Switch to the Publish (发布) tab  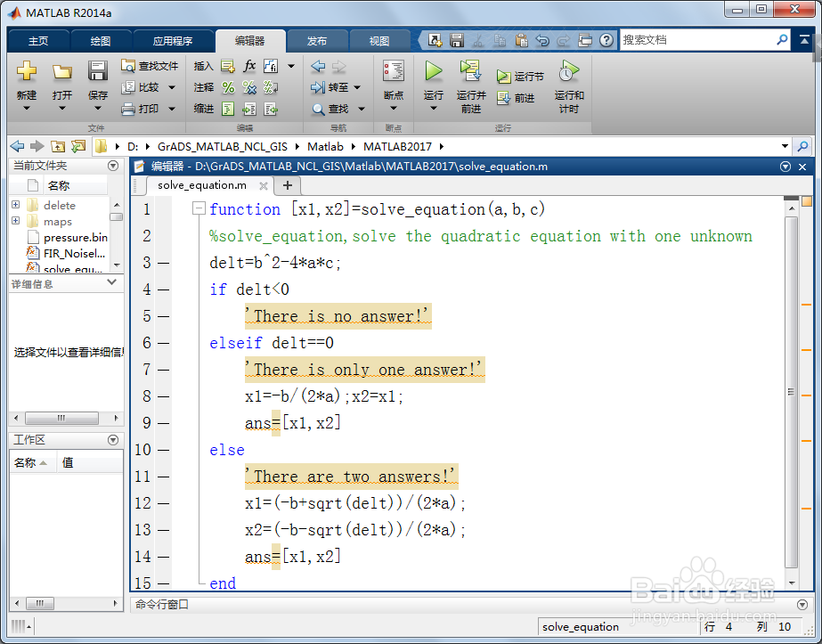(x=317, y=41)
